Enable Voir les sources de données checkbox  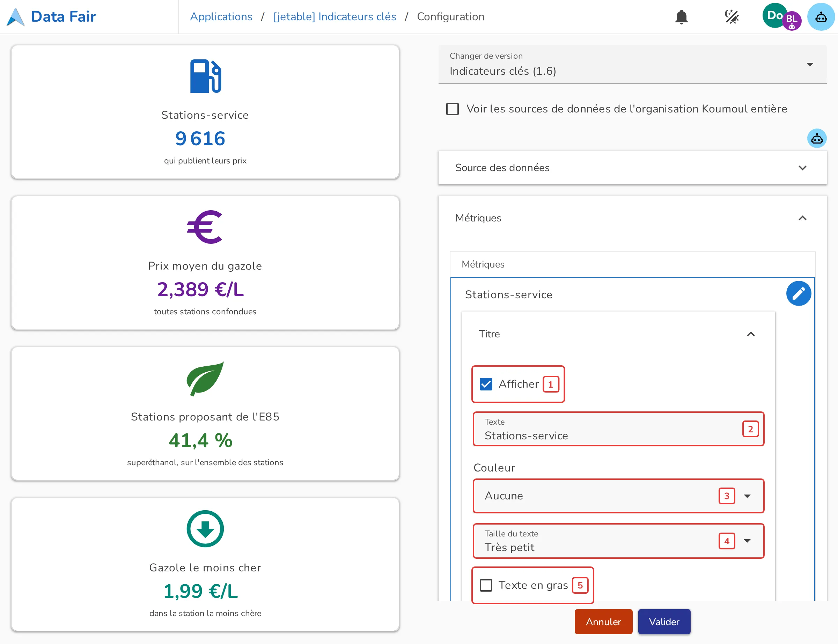[452, 109]
